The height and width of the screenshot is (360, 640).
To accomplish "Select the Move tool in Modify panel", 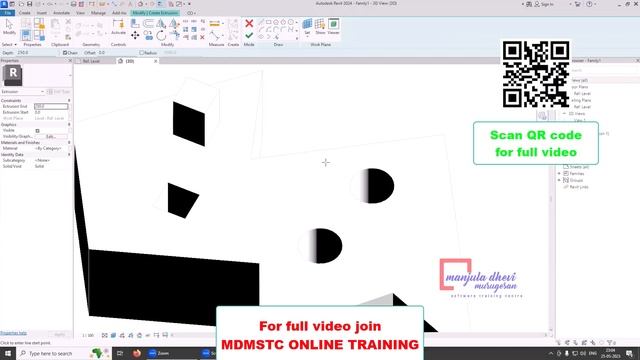I will (135, 36).
